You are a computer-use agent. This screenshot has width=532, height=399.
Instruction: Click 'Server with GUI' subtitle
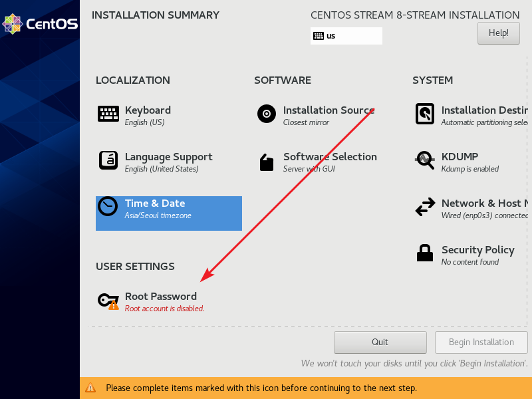309,169
